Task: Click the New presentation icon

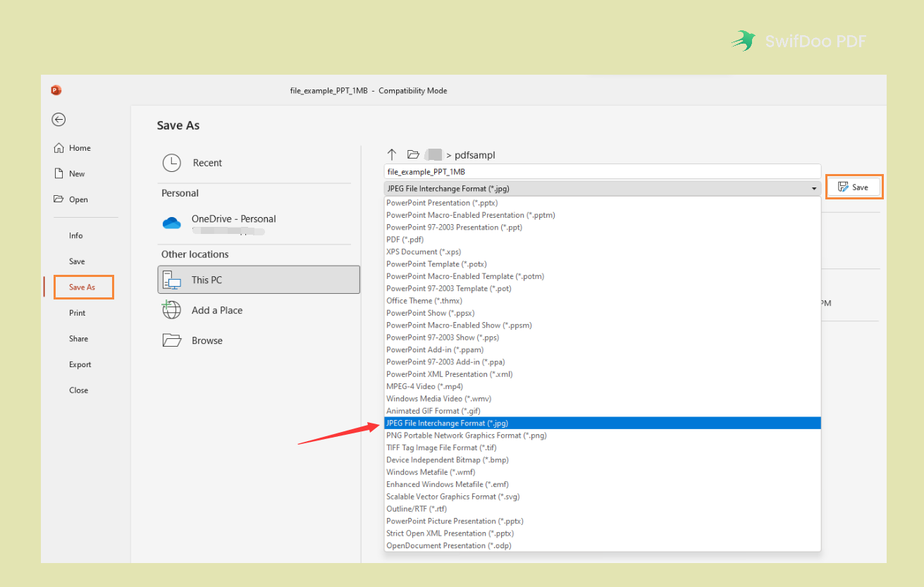Action: 60,173
